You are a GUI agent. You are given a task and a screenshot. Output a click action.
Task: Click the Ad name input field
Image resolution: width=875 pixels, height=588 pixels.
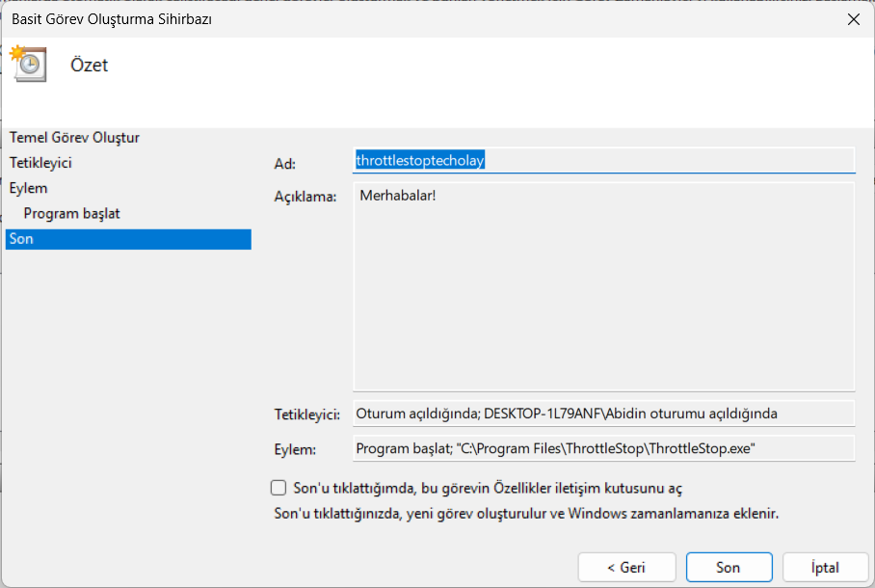click(x=604, y=160)
